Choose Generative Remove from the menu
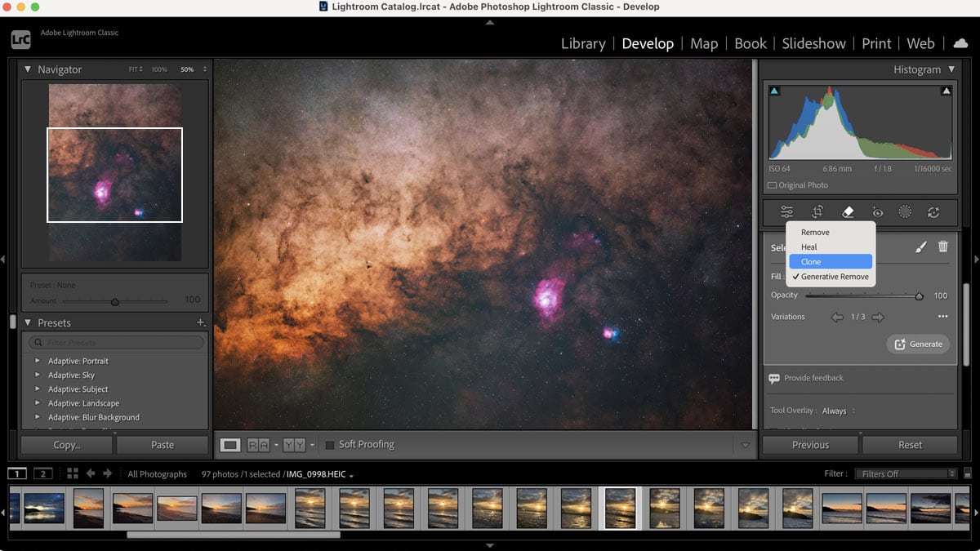 pyautogui.click(x=831, y=277)
